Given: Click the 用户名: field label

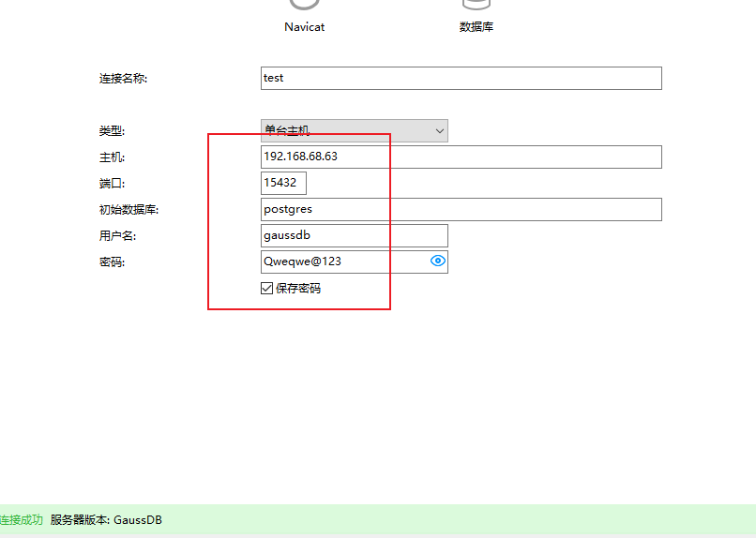Looking at the screenshot, I should point(117,236).
